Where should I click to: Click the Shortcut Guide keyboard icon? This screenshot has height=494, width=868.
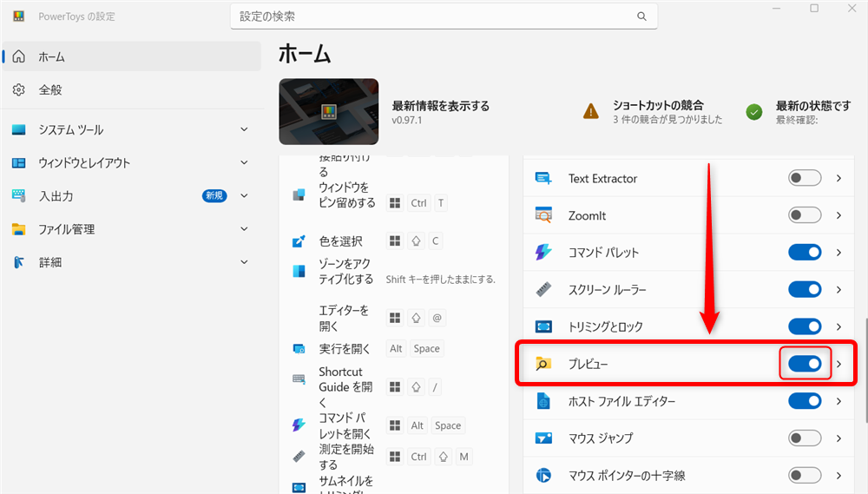coord(299,379)
